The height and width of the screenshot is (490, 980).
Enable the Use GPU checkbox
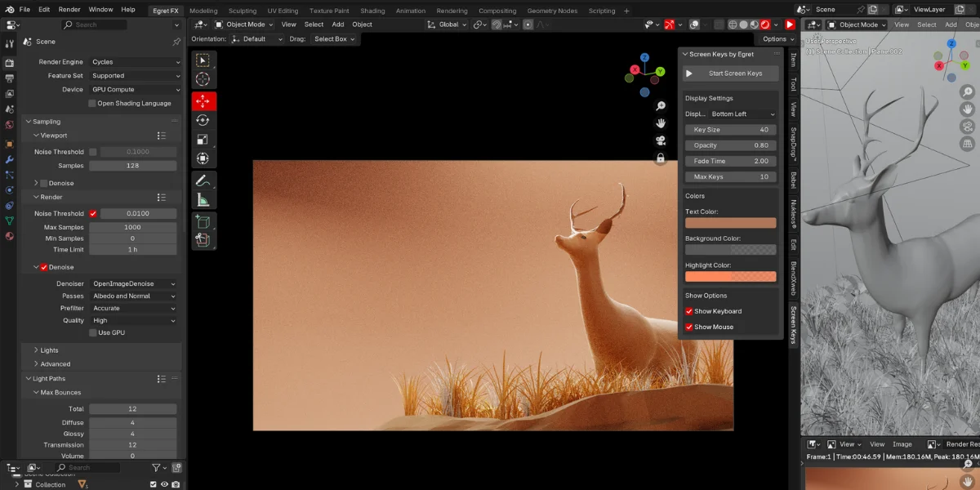coord(95,332)
